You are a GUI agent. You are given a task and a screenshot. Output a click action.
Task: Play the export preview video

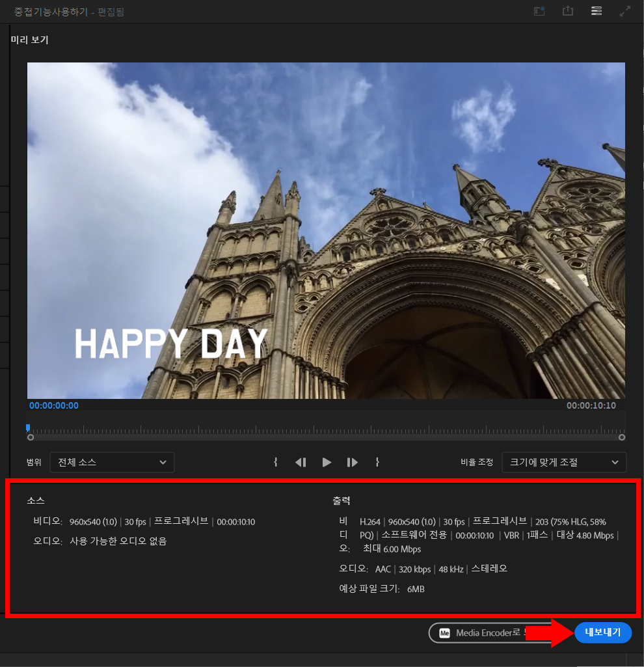point(327,462)
